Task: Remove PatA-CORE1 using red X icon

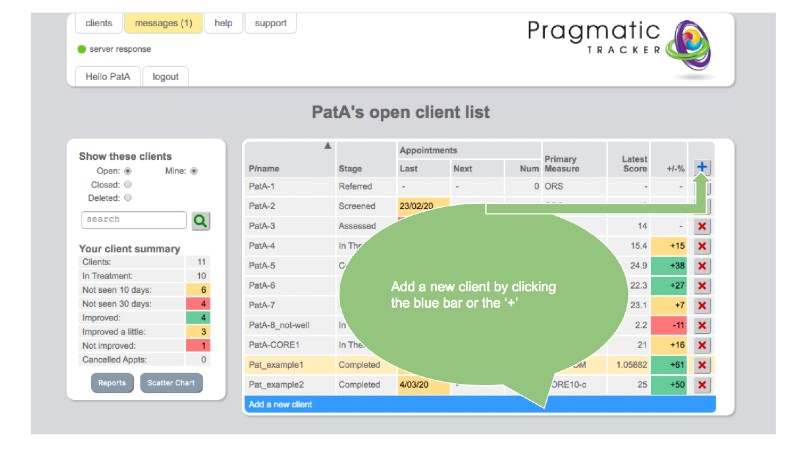Action: (x=702, y=345)
